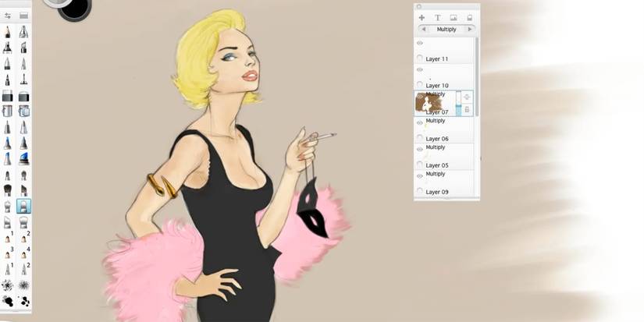The height and width of the screenshot is (322, 644).
Task: Select the black fan-shaped bristle brush
Action: 7,190
